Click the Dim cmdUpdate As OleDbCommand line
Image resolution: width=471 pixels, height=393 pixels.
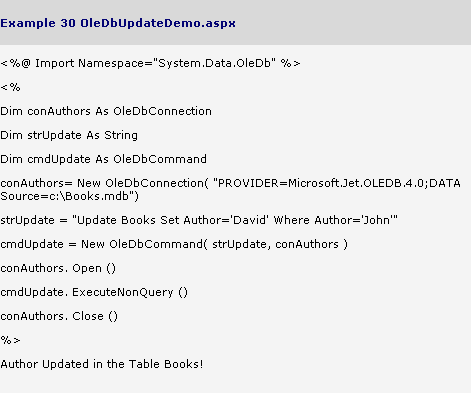(x=104, y=159)
